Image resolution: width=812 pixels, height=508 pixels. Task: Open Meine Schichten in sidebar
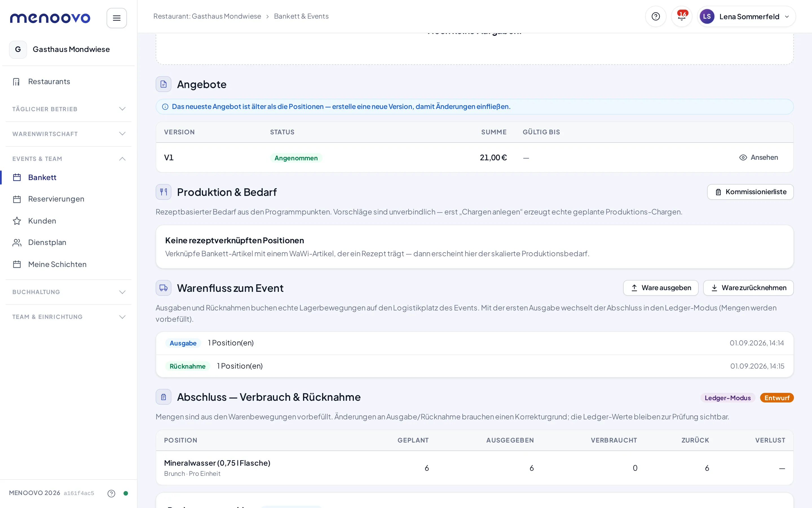[68, 264]
